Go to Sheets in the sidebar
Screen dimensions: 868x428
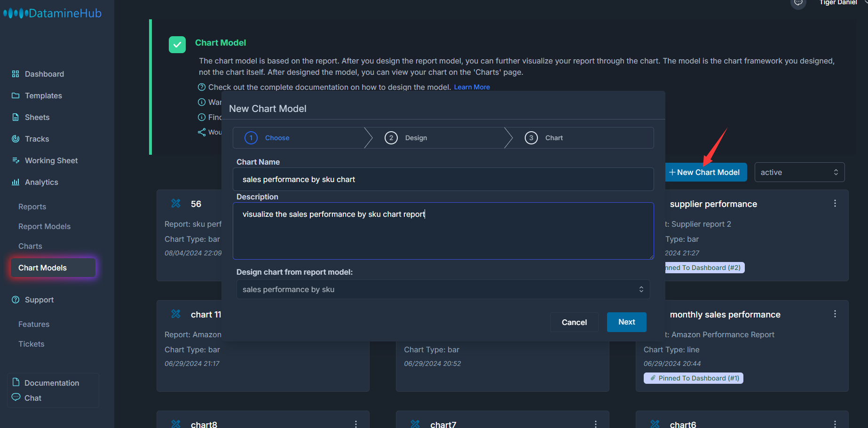tap(37, 117)
